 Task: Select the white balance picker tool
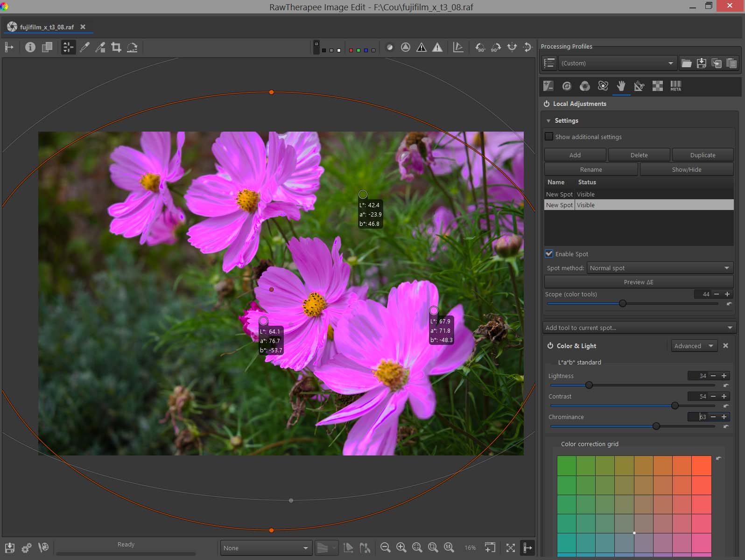click(x=84, y=47)
